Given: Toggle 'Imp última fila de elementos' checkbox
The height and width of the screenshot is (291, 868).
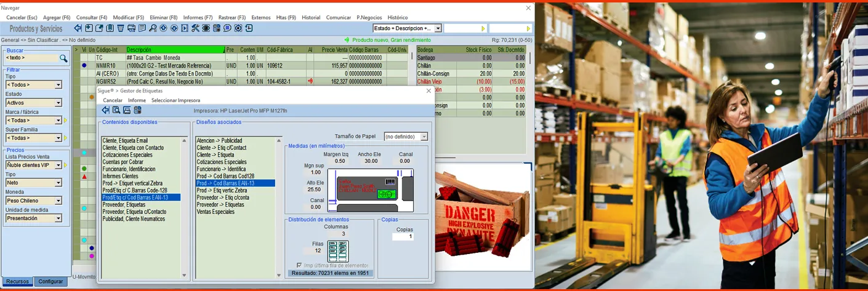Looking at the screenshot, I should click(x=299, y=265).
